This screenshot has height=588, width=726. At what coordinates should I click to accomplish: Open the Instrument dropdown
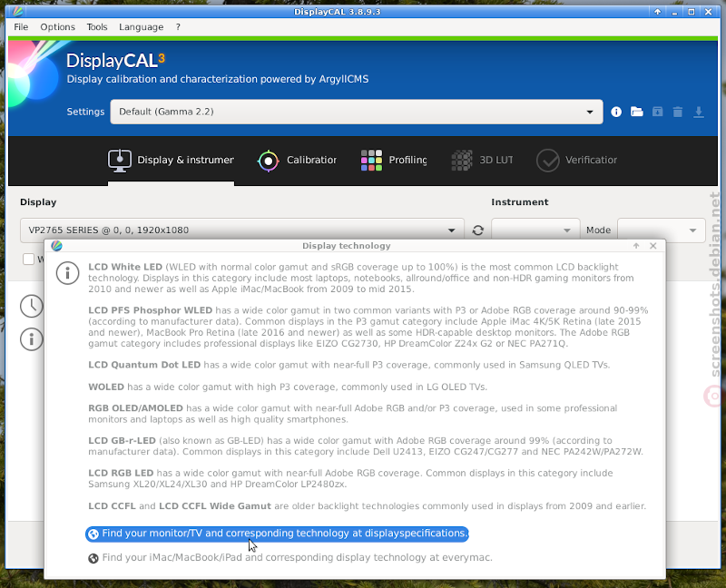tap(535, 230)
